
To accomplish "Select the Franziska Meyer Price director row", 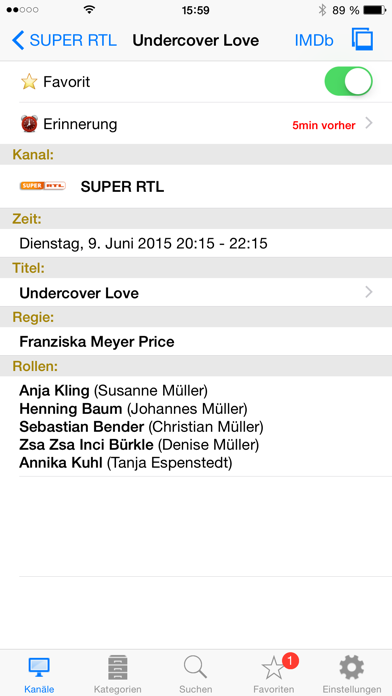I will 196,341.
